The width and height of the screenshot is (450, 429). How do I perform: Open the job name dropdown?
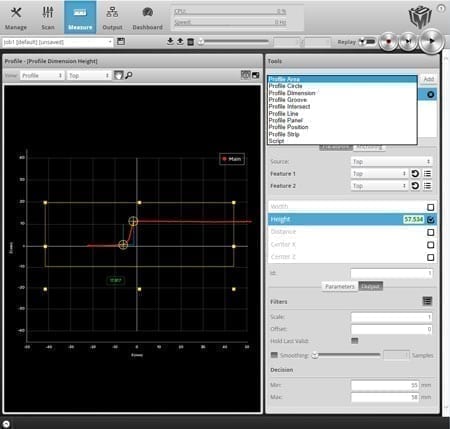(58, 42)
